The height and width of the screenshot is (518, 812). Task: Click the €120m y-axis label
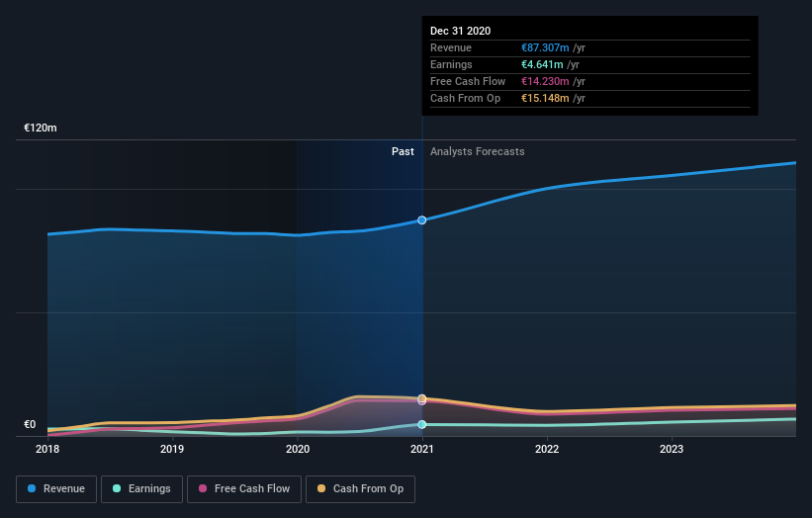(41, 128)
